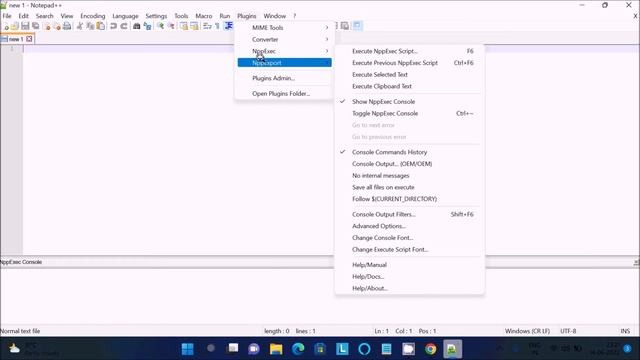
Task: Click the Undo toolbar icon
Action: tap(113, 27)
